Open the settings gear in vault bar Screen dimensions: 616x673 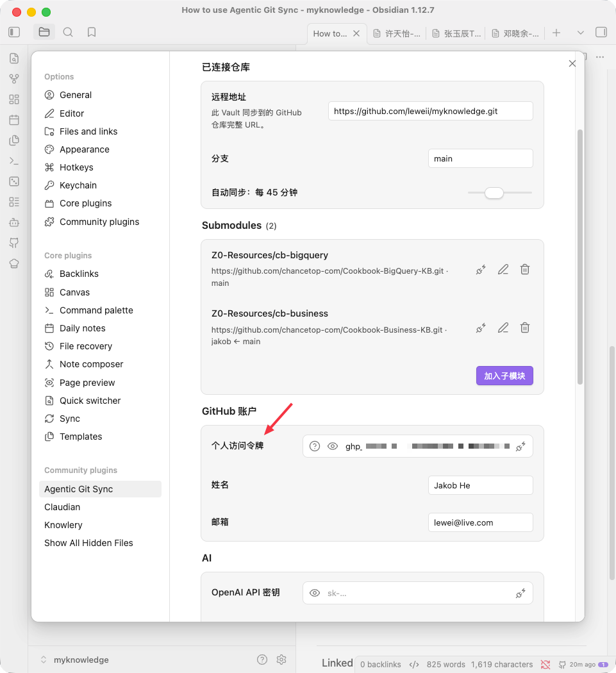(281, 660)
